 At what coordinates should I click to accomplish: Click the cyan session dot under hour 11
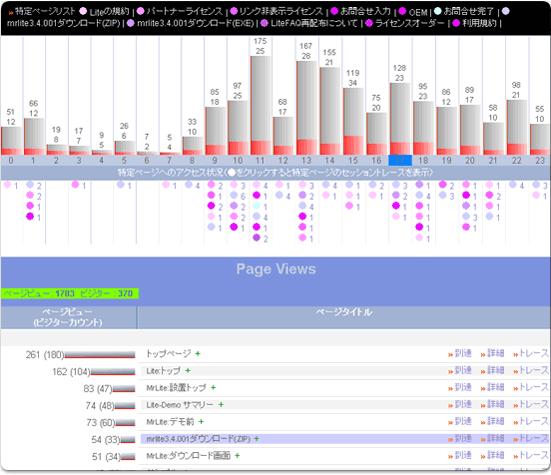point(257,206)
